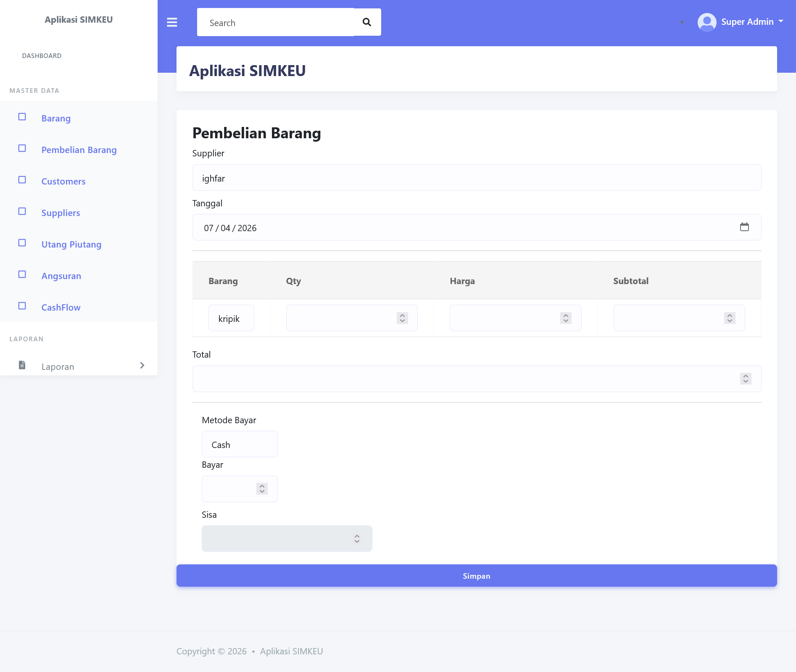Image resolution: width=796 pixels, height=672 pixels.
Task: Toggle the hamburger sidebar menu icon
Action: tap(172, 22)
